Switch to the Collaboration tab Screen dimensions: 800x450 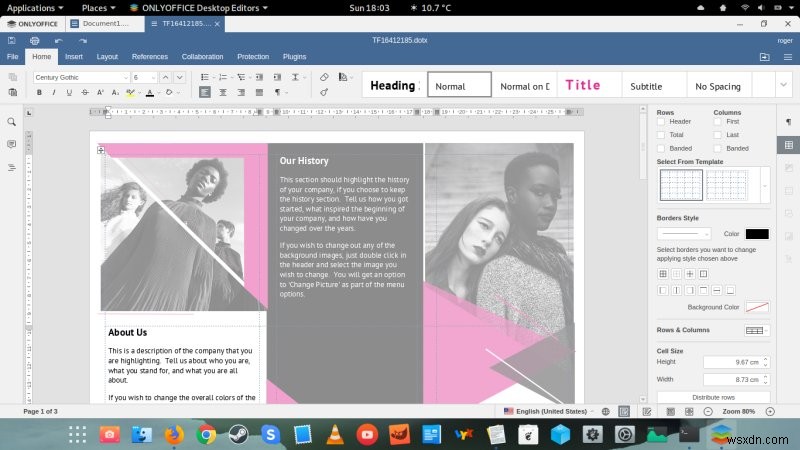click(x=203, y=57)
